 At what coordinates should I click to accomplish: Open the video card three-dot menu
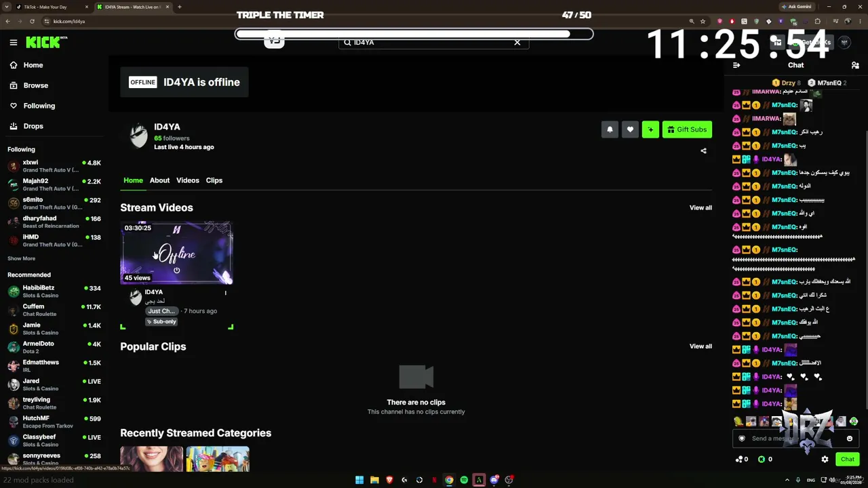coord(226,293)
